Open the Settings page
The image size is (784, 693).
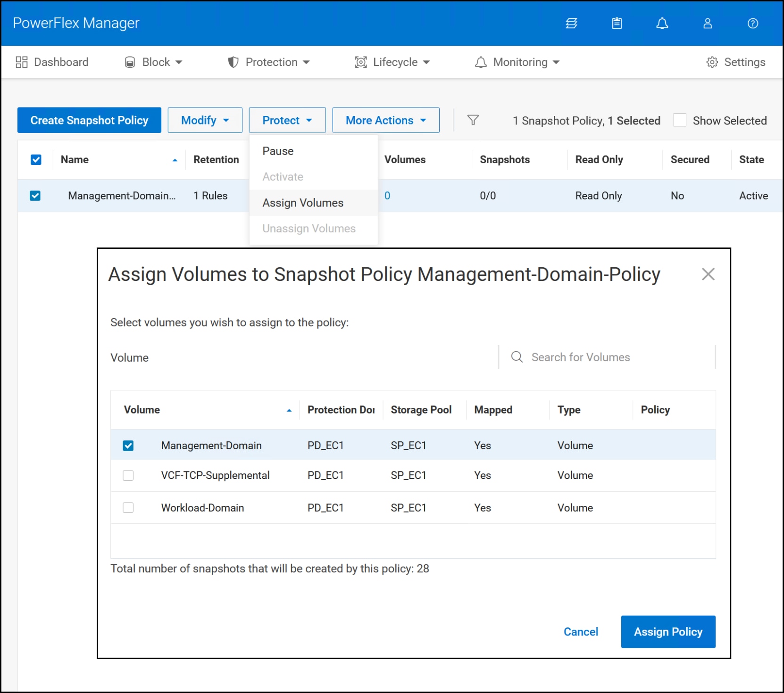pos(735,62)
